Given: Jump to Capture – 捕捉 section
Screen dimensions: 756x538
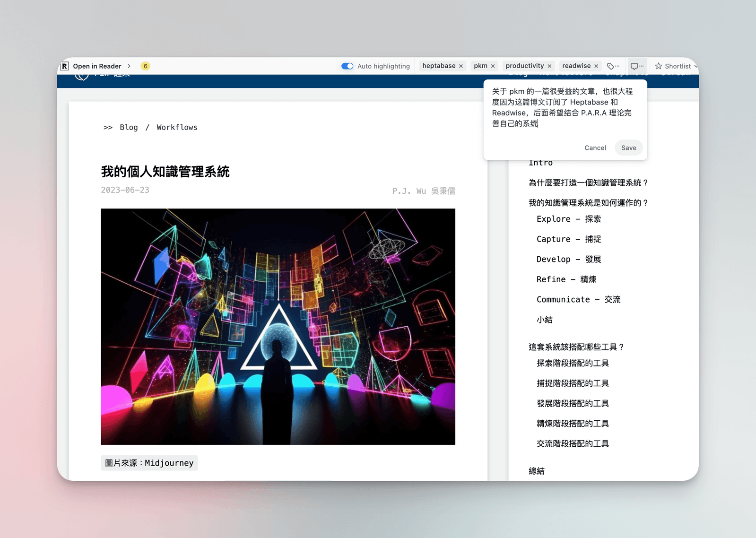Looking at the screenshot, I should [569, 239].
